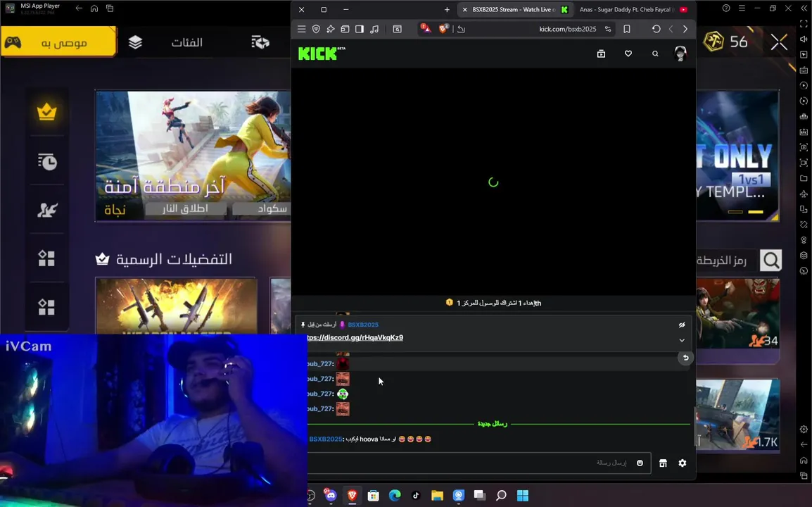This screenshot has height=507, width=812.
Task: Open the Brave Shields lion icon
Action: click(x=443, y=28)
